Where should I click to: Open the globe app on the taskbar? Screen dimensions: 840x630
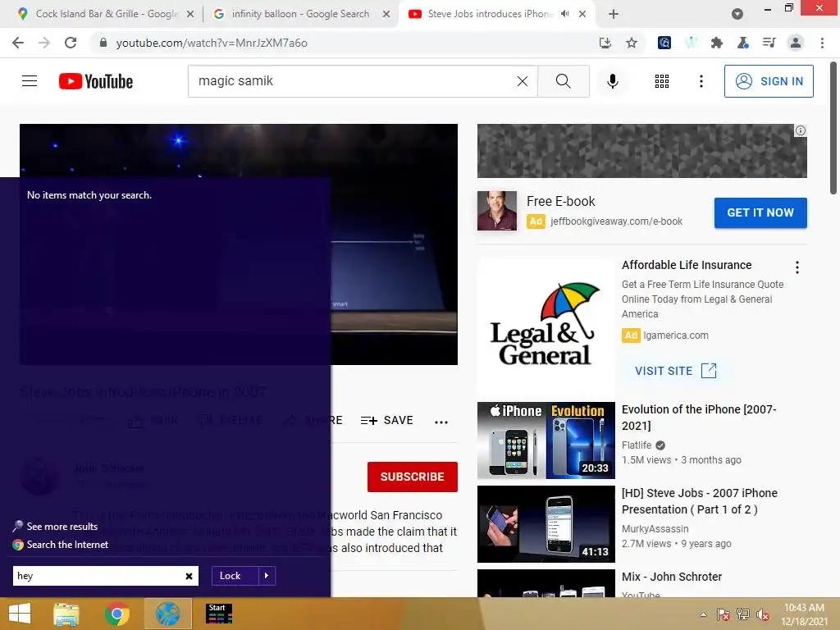click(x=167, y=614)
